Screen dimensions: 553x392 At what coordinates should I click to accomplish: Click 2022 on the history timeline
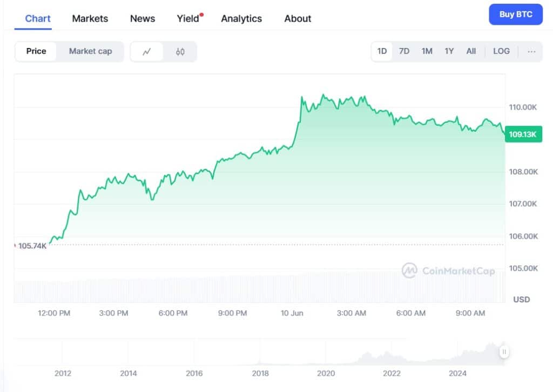392,373
